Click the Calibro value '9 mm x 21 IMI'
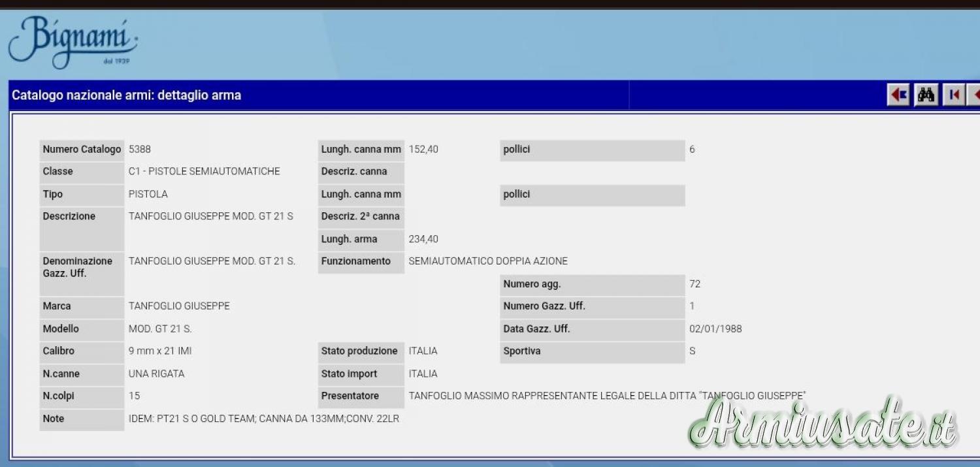 pos(160,351)
